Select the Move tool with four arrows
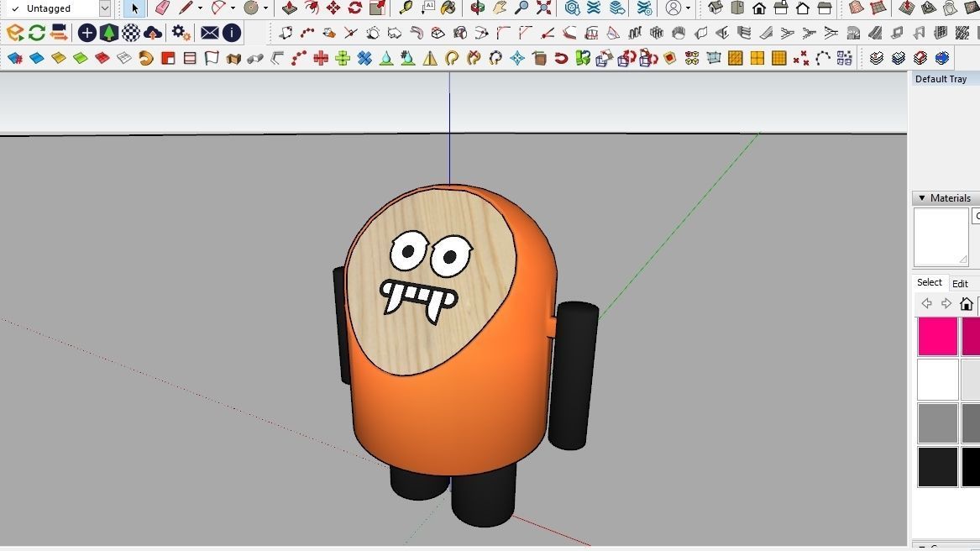Viewport: 980px width, 551px height. (x=333, y=8)
